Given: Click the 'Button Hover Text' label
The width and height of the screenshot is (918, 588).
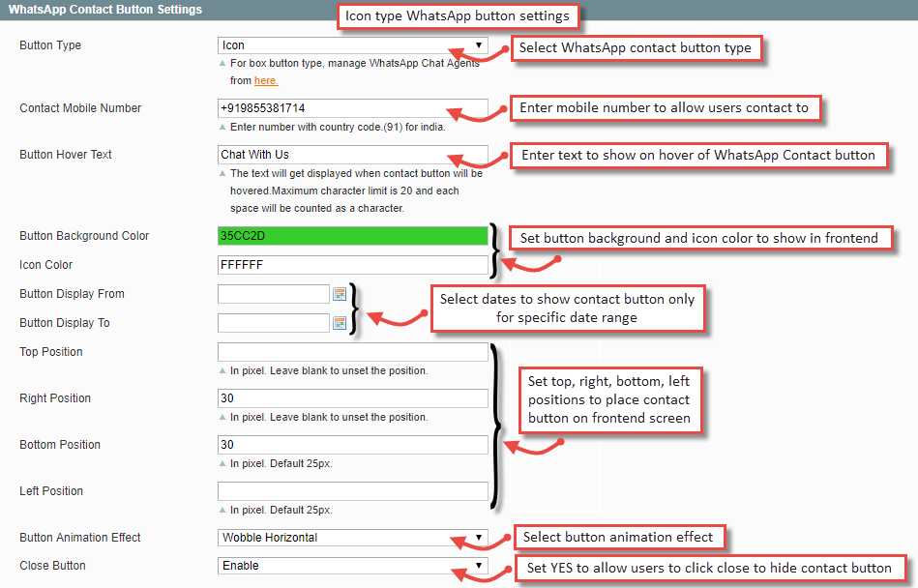Looking at the screenshot, I should pyautogui.click(x=66, y=155).
